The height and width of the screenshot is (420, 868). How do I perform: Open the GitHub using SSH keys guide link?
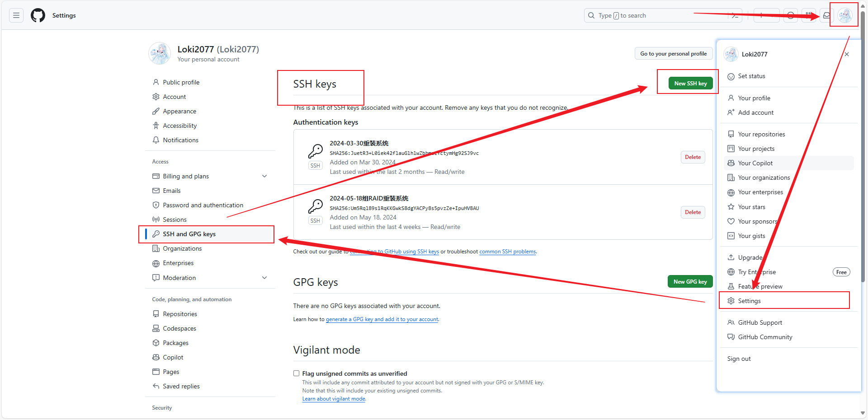click(x=394, y=252)
